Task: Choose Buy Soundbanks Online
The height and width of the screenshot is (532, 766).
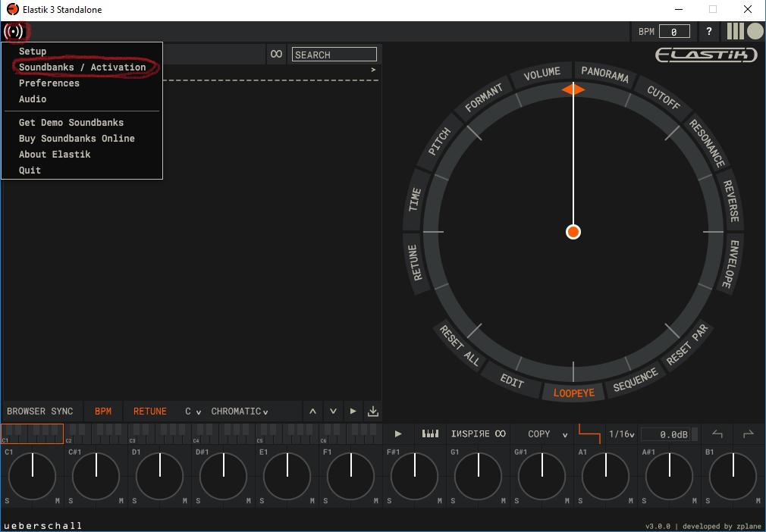Action: [x=77, y=139]
